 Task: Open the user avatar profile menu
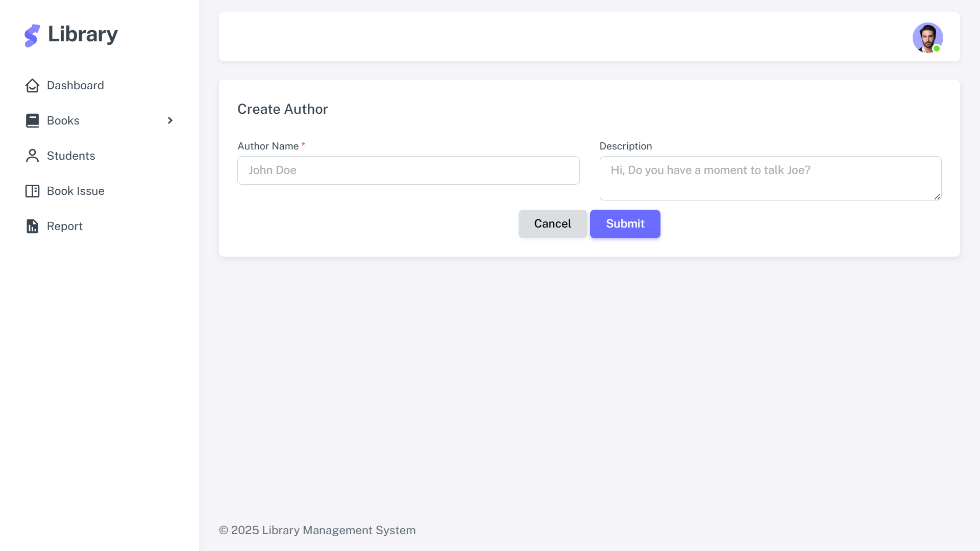coord(927,37)
